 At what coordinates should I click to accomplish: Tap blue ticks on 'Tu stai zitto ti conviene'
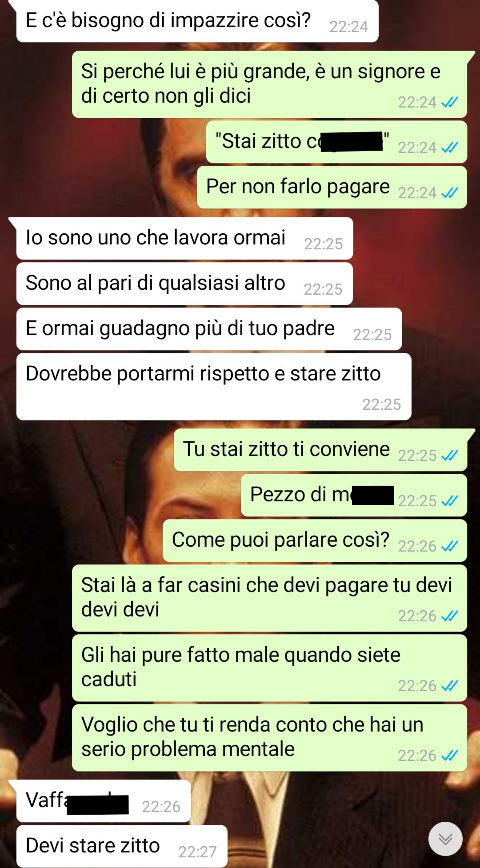[449, 455]
